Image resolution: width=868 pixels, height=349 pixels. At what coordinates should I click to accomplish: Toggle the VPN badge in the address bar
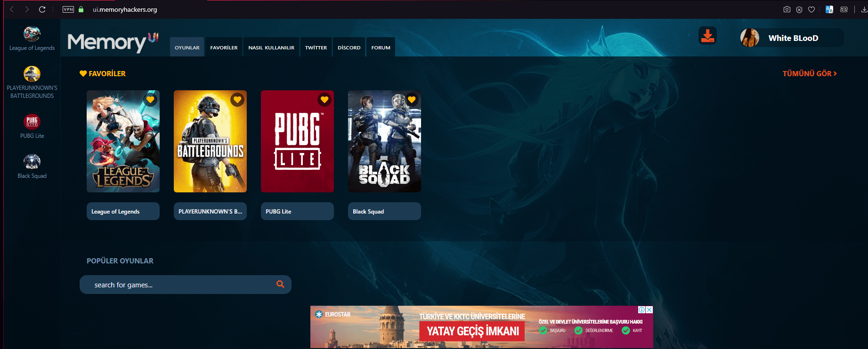(x=68, y=9)
